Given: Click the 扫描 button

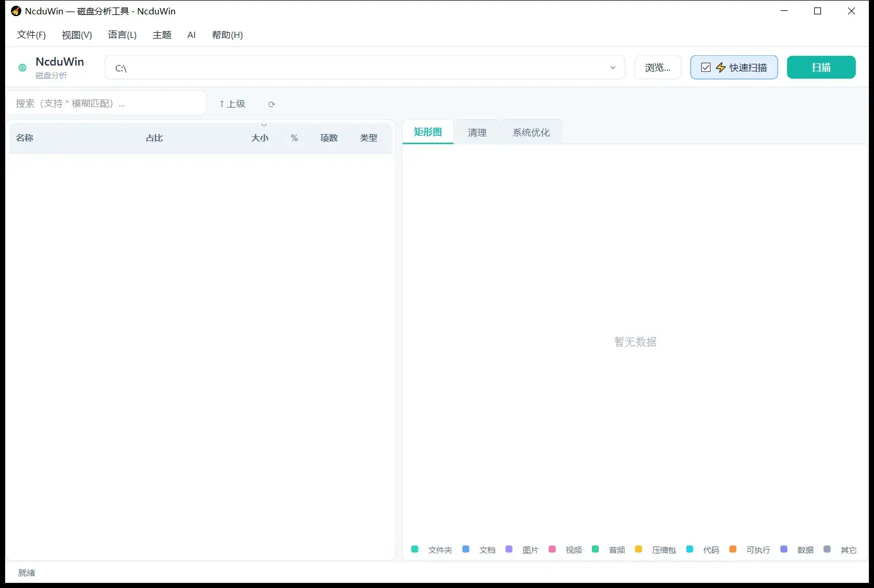Looking at the screenshot, I should [821, 67].
